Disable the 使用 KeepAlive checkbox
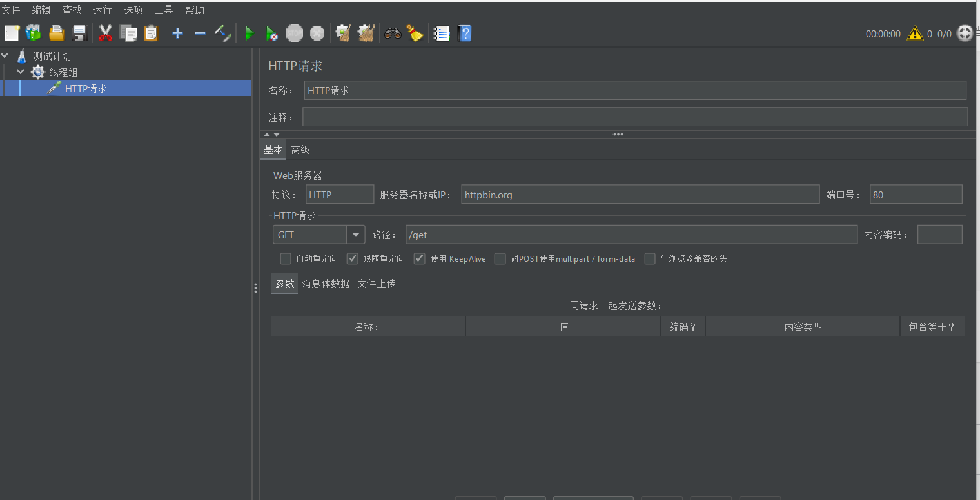The width and height of the screenshot is (980, 500). [419, 258]
